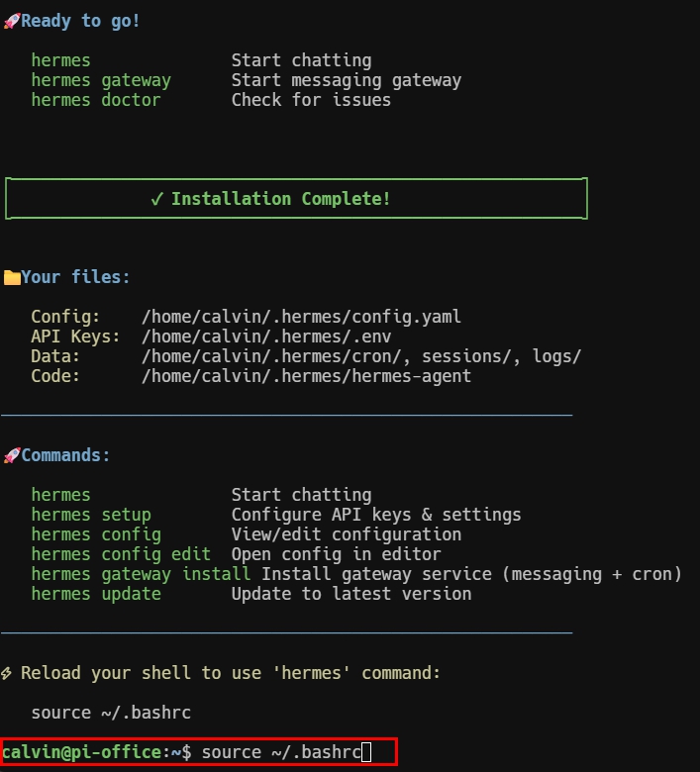Click the checkmark in Installation Complete banner
The image size is (700, 772).
pyautogui.click(x=157, y=199)
